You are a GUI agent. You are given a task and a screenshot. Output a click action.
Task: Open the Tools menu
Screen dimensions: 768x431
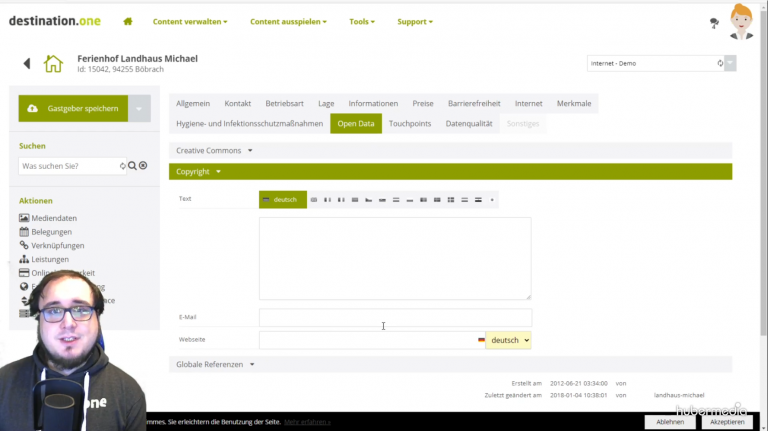pos(362,22)
